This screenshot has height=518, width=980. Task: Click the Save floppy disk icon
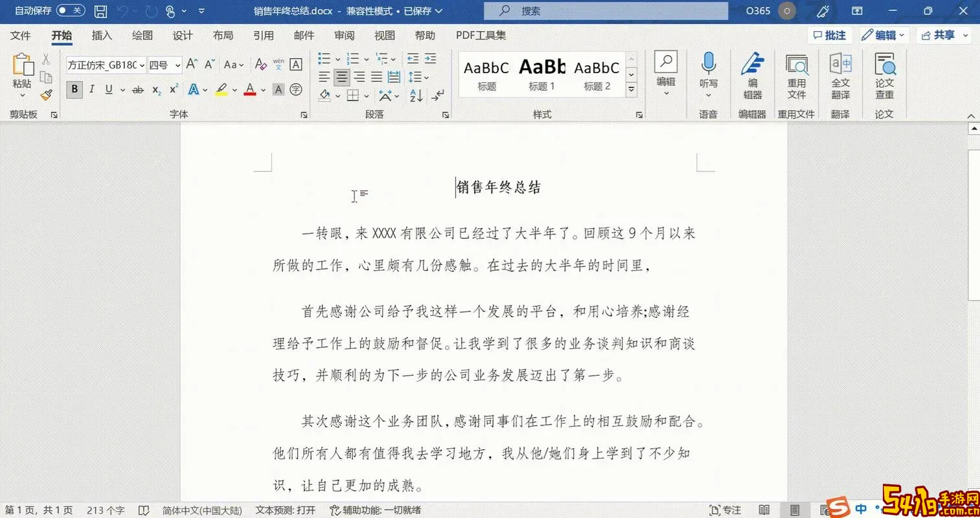coord(100,11)
